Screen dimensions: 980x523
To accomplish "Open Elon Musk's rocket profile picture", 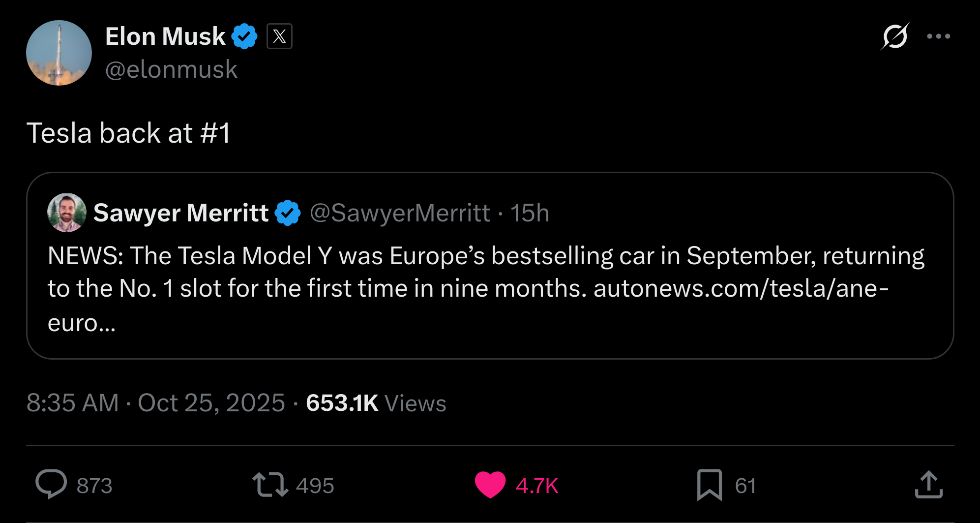I will (59, 53).
